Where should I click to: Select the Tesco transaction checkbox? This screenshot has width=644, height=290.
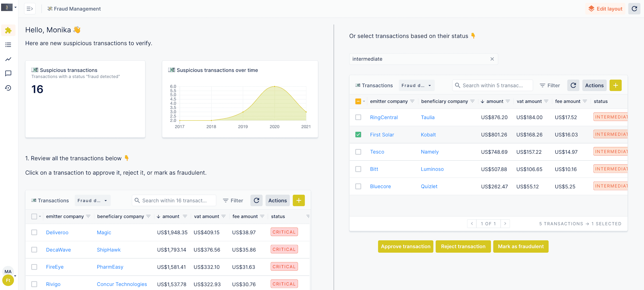click(358, 152)
